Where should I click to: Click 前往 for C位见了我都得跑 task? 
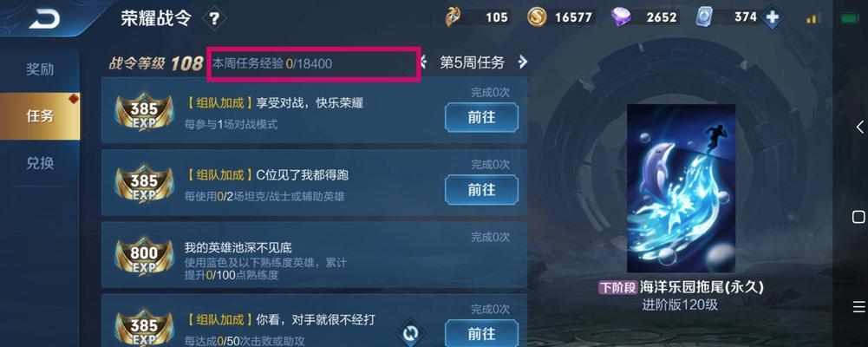[x=481, y=190]
